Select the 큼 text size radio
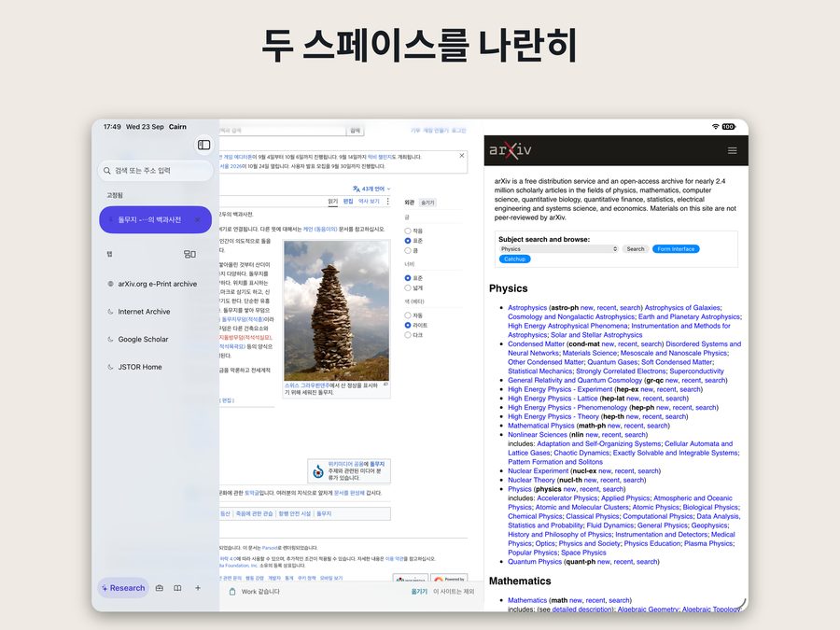 tap(408, 250)
